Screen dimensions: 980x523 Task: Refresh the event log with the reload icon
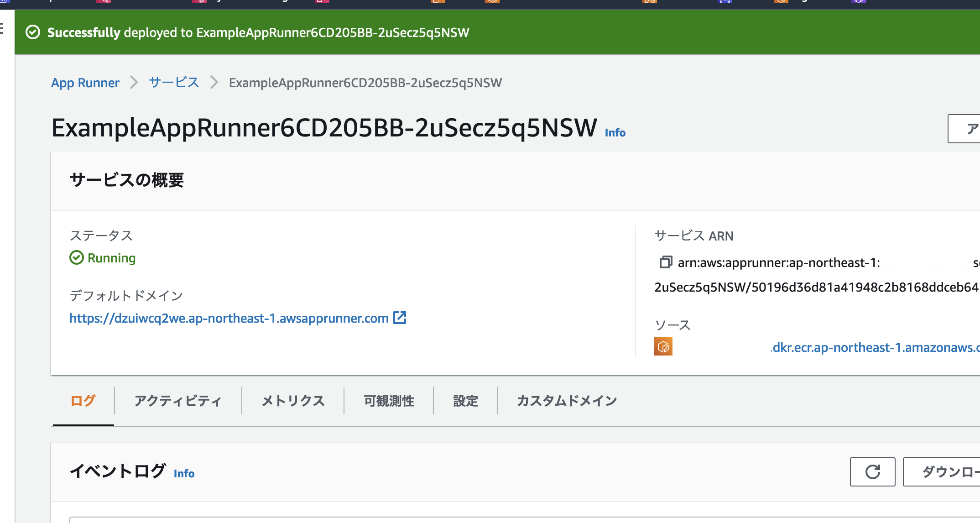[x=873, y=471]
